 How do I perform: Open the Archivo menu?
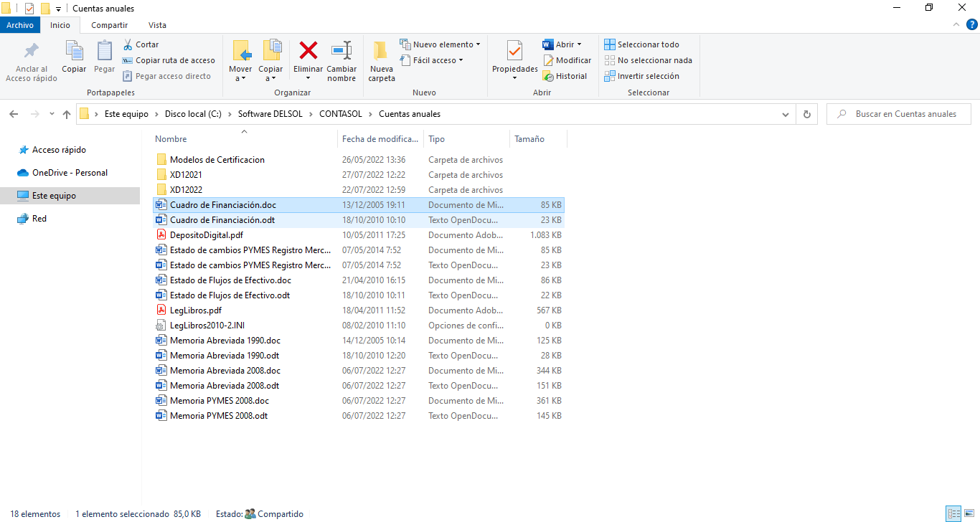pos(20,25)
